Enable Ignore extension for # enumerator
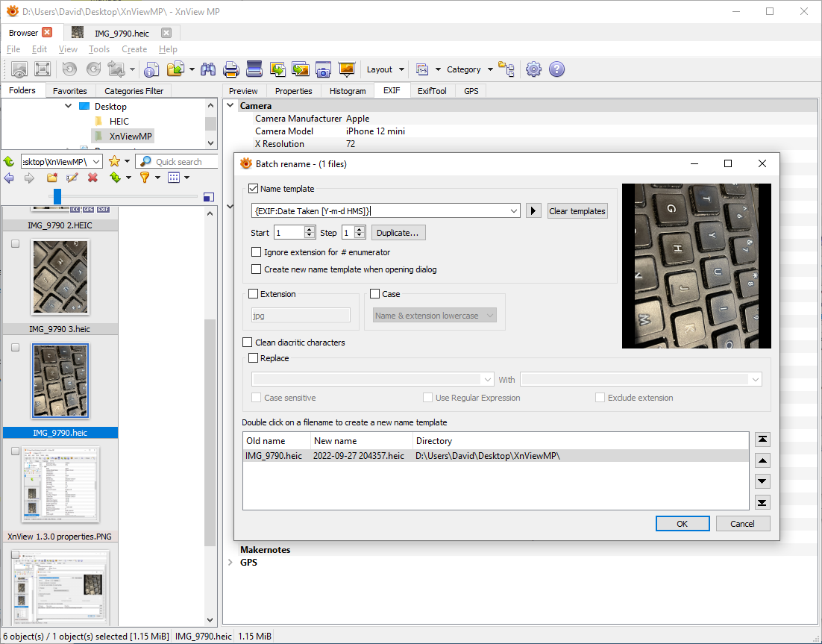 (257, 252)
